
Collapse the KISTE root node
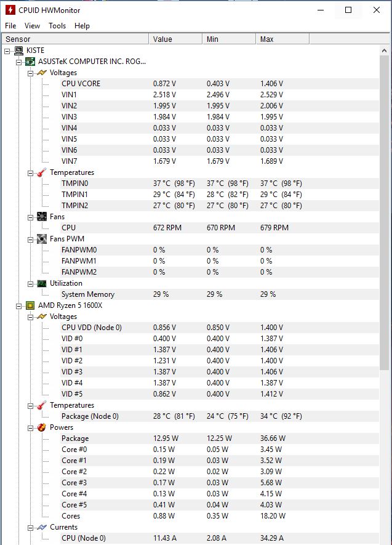(7, 52)
